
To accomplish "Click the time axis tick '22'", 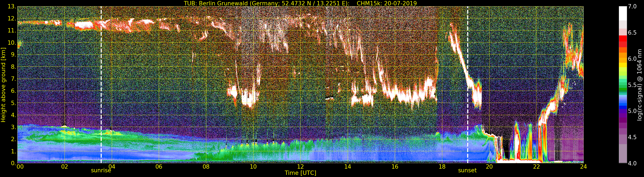I will [x=536, y=167].
